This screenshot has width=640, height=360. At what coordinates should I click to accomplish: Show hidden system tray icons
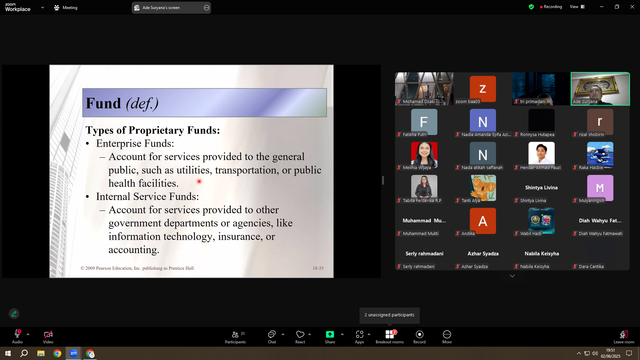click(578, 353)
